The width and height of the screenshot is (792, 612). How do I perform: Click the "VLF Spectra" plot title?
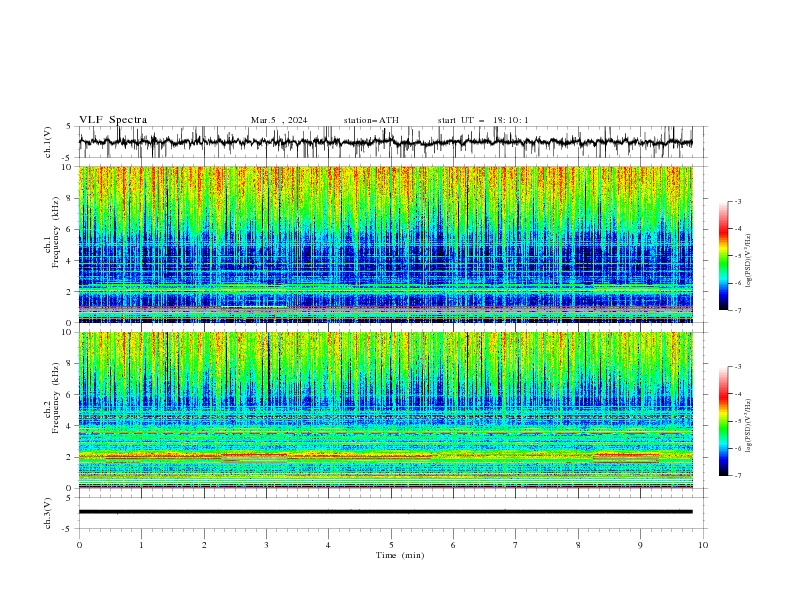[x=113, y=120]
